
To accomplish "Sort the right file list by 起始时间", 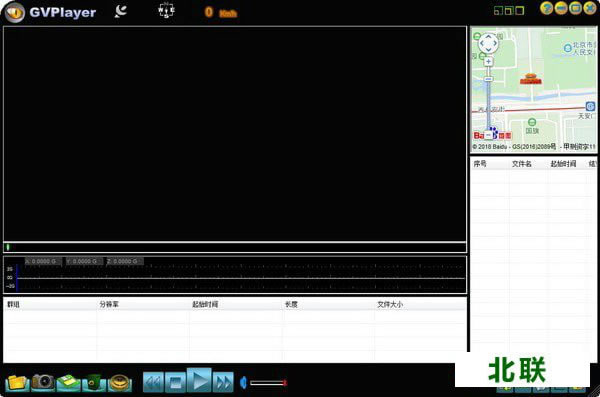I will point(563,164).
